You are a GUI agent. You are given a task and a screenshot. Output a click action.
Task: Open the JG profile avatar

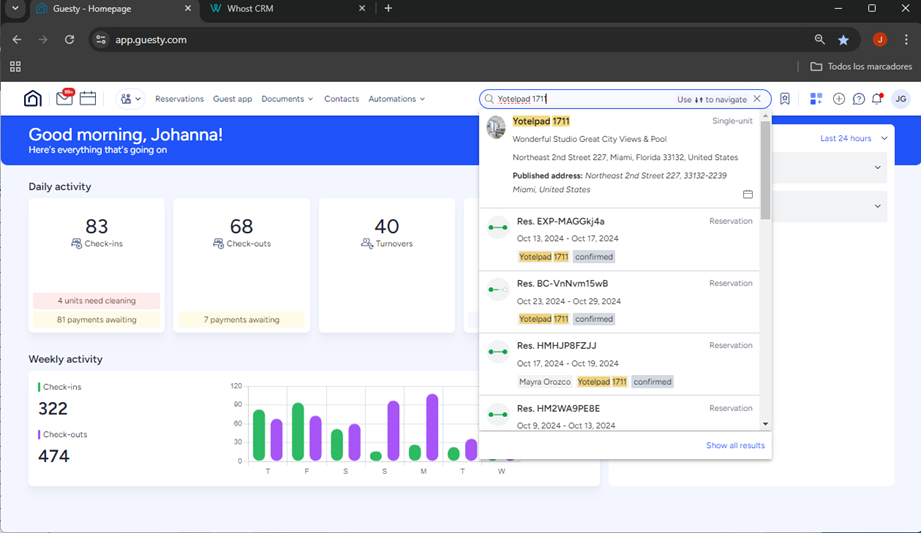tap(900, 99)
